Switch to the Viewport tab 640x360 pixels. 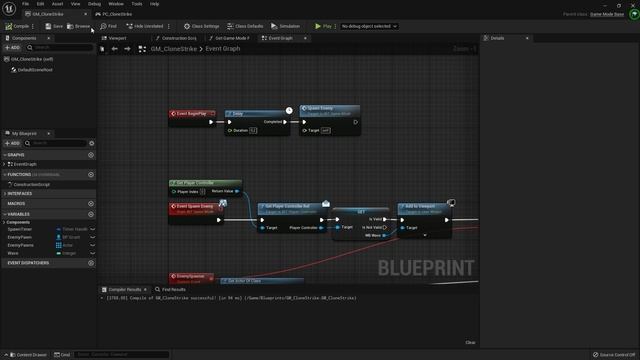point(114,38)
